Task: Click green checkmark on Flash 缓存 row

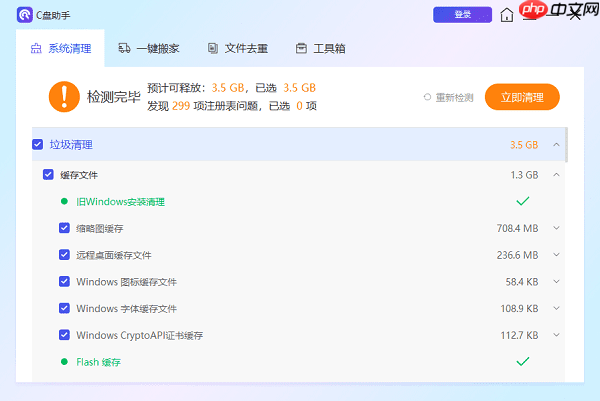Action: [x=523, y=361]
